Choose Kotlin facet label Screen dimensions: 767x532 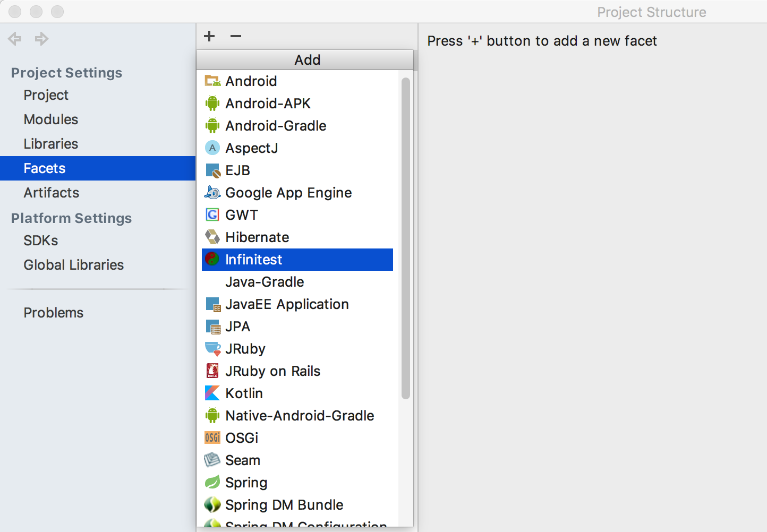click(x=244, y=393)
